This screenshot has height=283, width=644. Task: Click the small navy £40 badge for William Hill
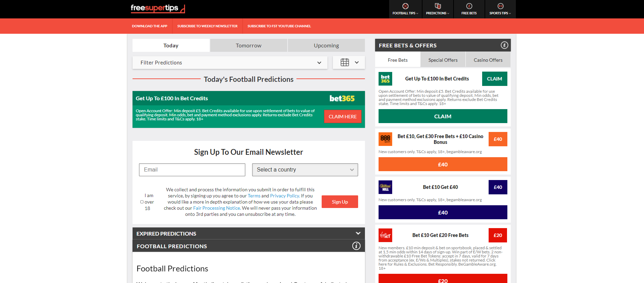[498, 187]
